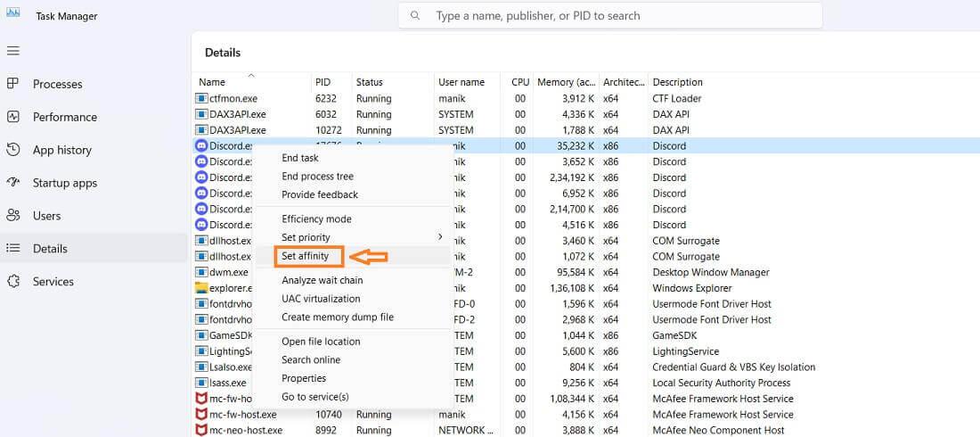This screenshot has height=437, width=980.
Task: Choose Create memory dump file
Action: (338, 317)
